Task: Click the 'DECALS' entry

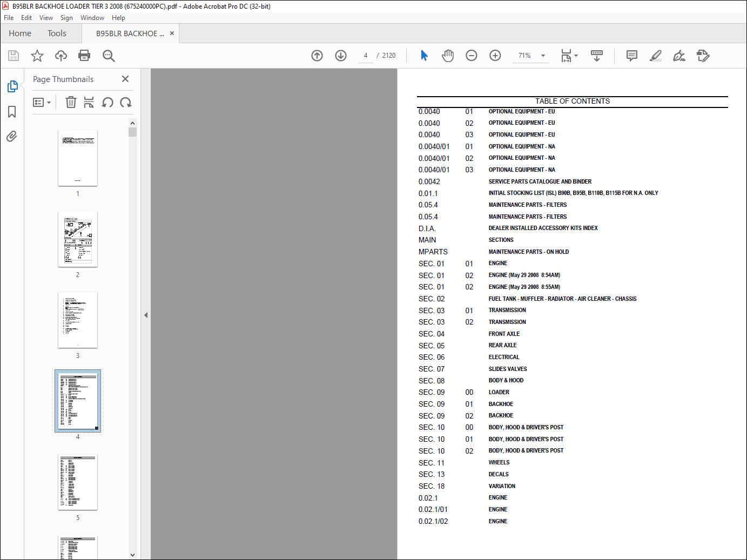Action: pyautogui.click(x=499, y=474)
